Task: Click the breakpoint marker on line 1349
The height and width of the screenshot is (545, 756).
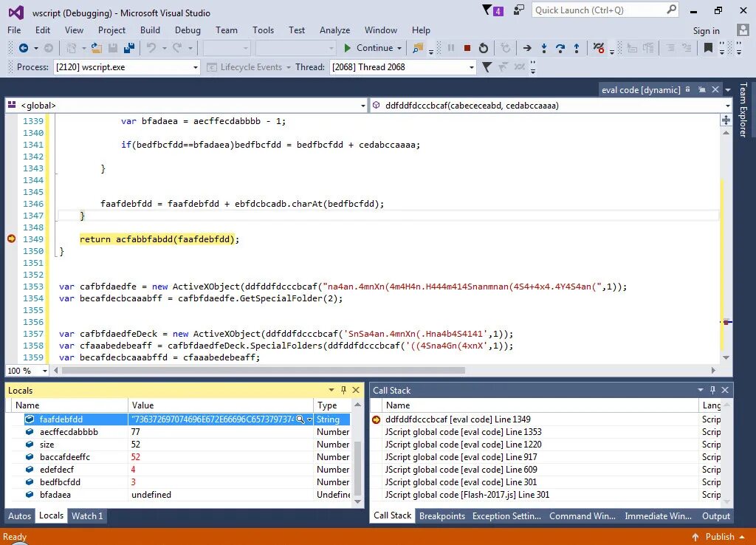Action: tap(12, 239)
